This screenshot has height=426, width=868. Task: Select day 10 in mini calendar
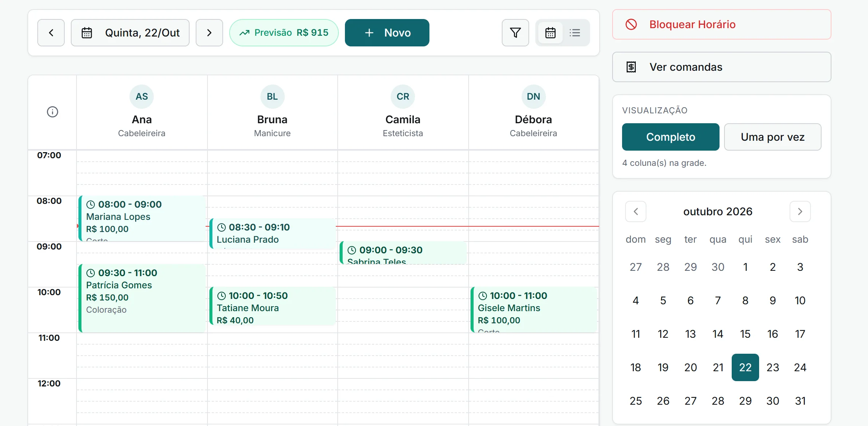pyautogui.click(x=800, y=300)
